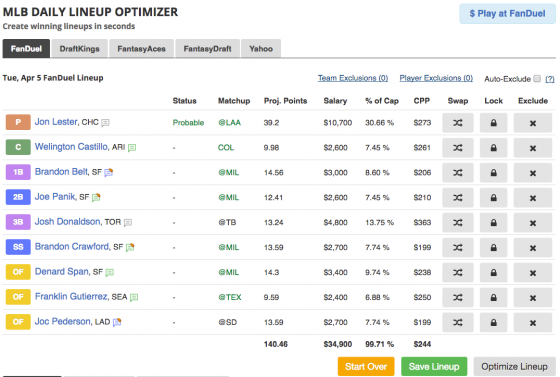Lock Franklin Gutierrez in lineup

[x=493, y=298]
